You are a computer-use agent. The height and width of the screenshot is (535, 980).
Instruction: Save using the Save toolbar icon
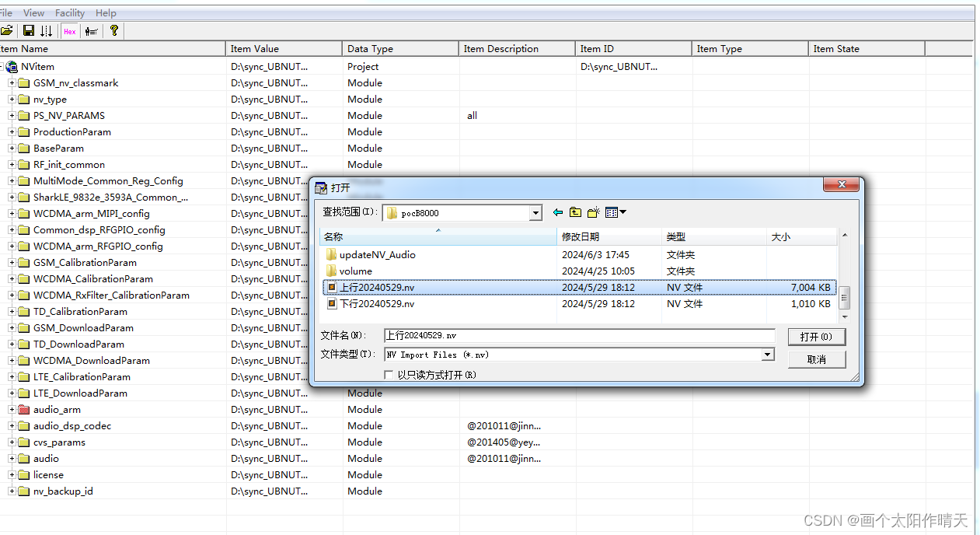click(29, 30)
